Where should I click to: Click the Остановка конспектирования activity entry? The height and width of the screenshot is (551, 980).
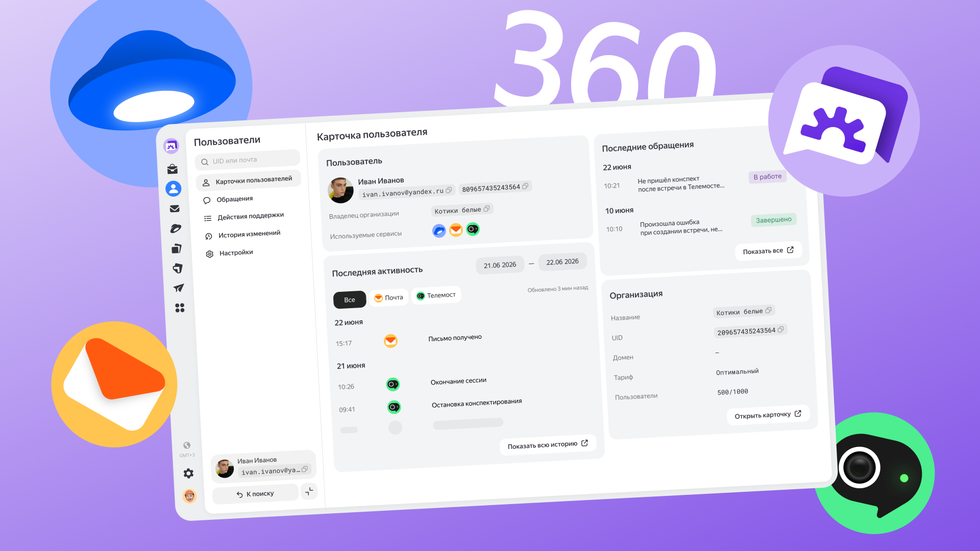point(477,403)
